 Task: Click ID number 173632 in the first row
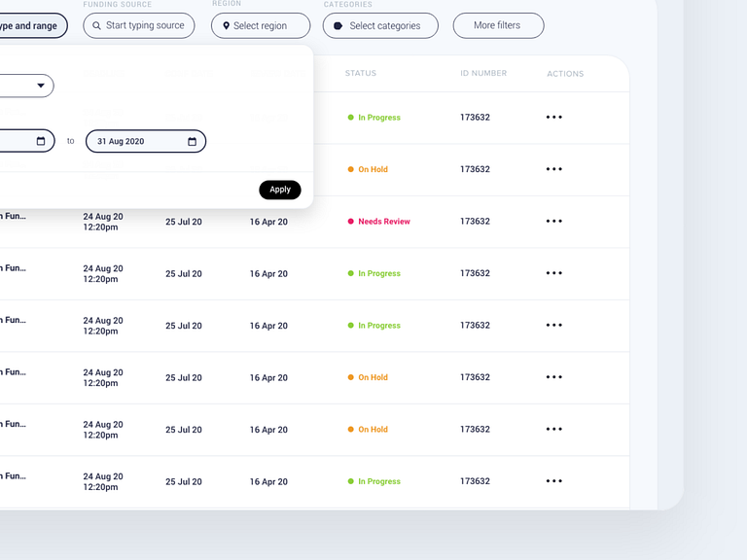coord(475,117)
